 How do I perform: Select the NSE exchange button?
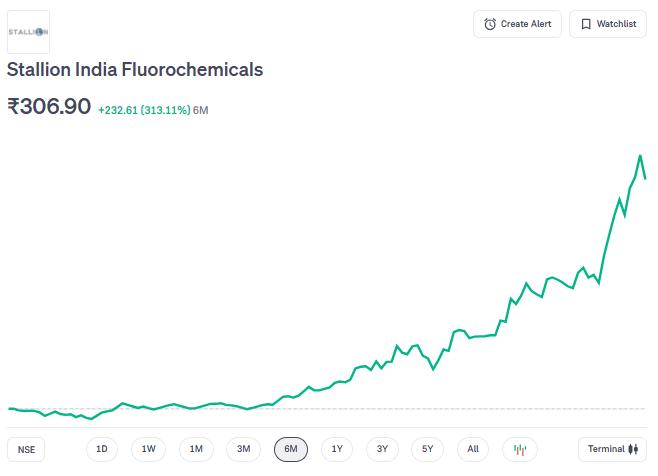[x=26, y=450]
